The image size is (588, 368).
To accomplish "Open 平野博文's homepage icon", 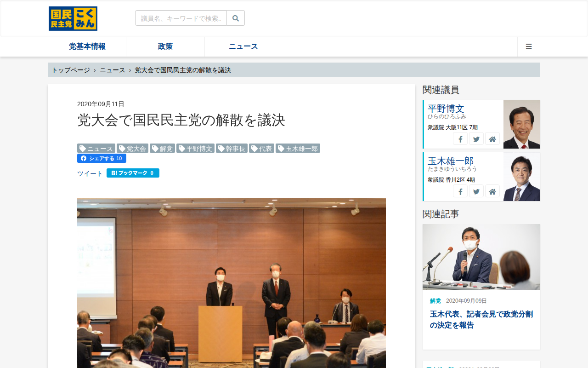I will pyautogui.click(x=492, y=139).
